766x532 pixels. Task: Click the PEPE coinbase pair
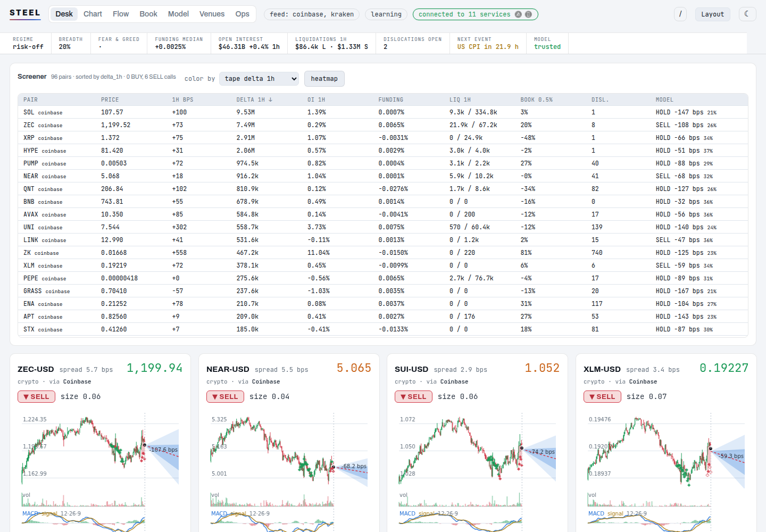coord(45,278)
